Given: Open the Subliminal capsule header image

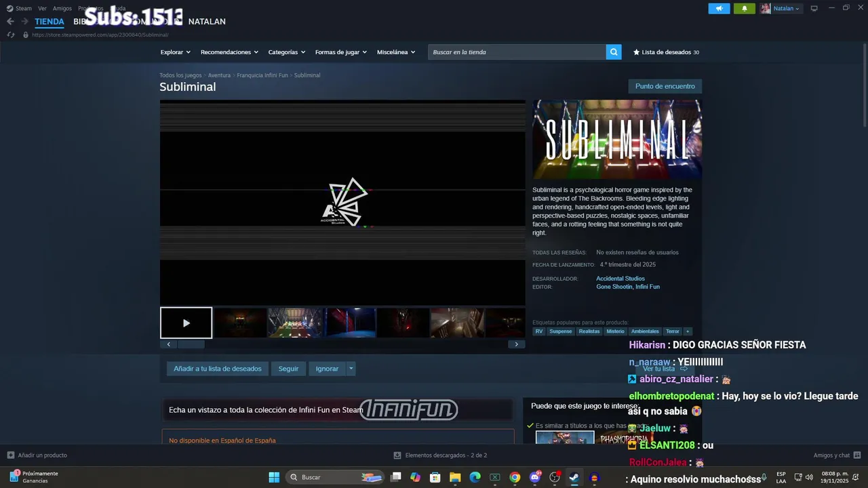Looking at the screenshot, I should (x=617, y=140).
